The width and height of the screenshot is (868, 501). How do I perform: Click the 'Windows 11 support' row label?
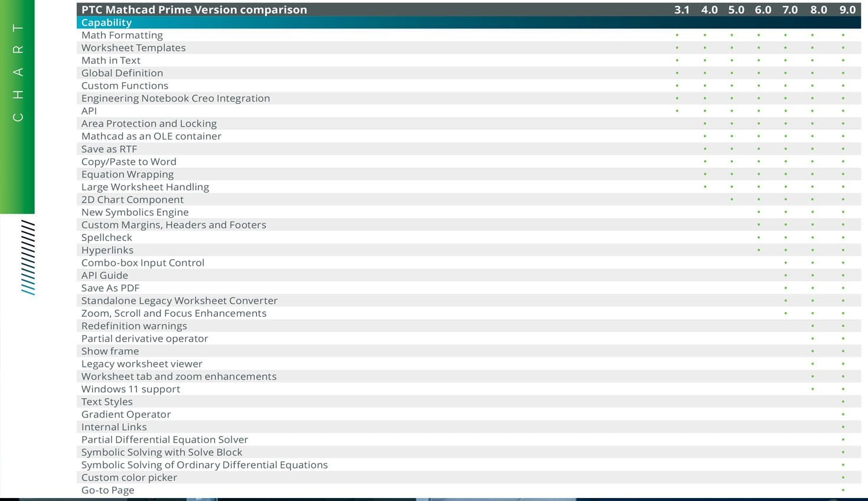point(130,389)
